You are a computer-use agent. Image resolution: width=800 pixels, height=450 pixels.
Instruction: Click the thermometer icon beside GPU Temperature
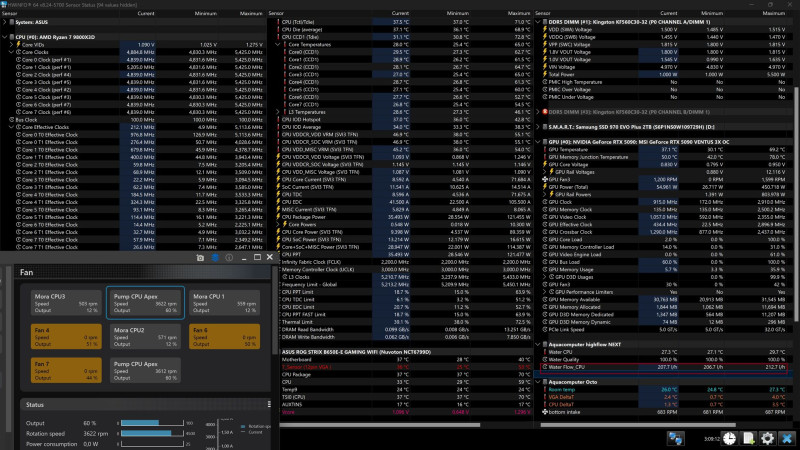[x=544, y=149]
